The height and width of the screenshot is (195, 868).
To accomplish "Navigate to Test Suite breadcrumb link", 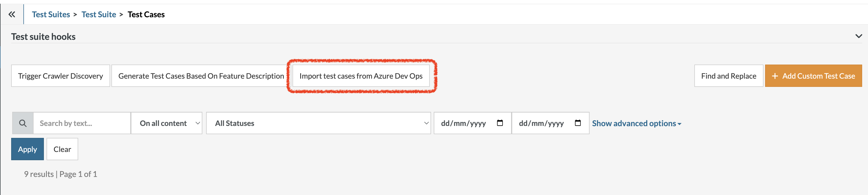I will pyautogui.click(x=98, y=15).
